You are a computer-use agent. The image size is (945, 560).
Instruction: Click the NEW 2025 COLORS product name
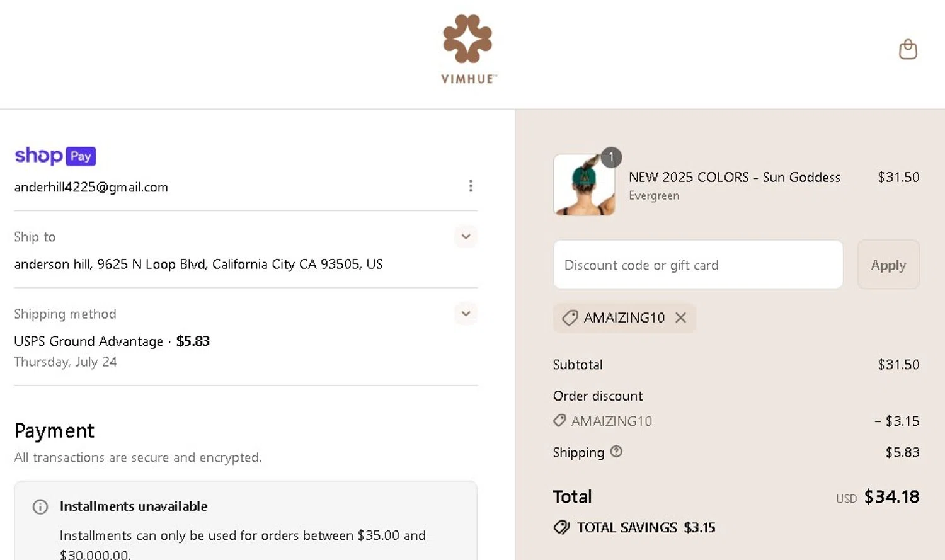(735, 177)
